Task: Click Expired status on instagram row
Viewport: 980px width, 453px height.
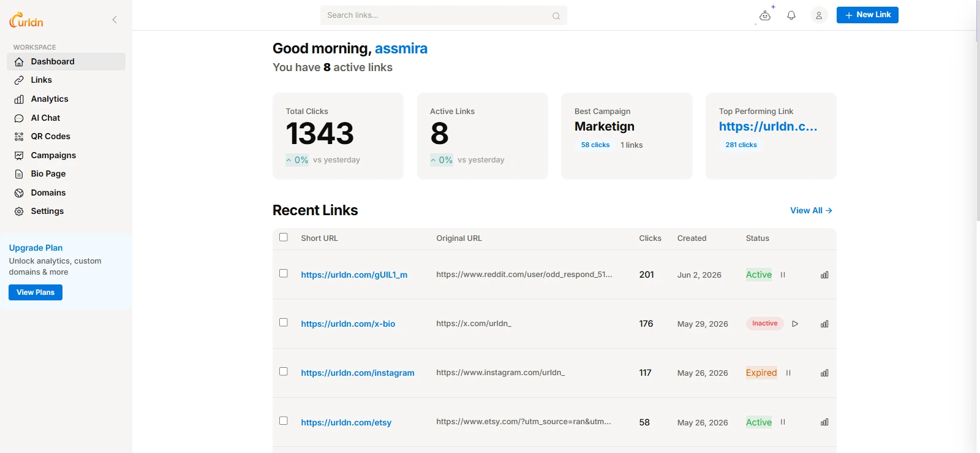Action: point(761,373)
